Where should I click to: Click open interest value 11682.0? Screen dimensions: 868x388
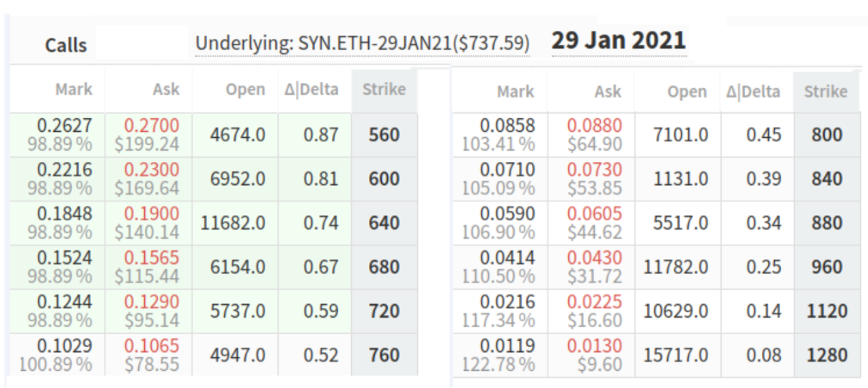point(233,223)
